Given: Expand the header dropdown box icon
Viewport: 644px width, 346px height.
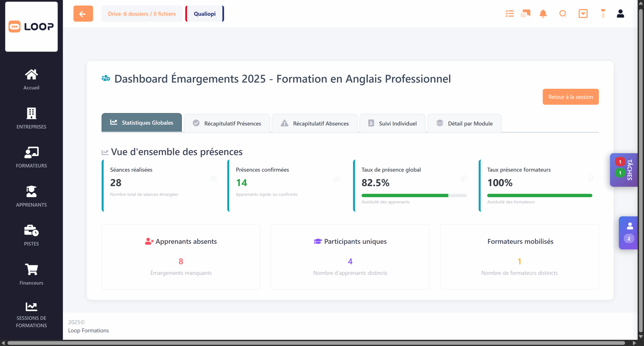Looking at the screenshot, I should pyautogui.click(x=583, y=14).
